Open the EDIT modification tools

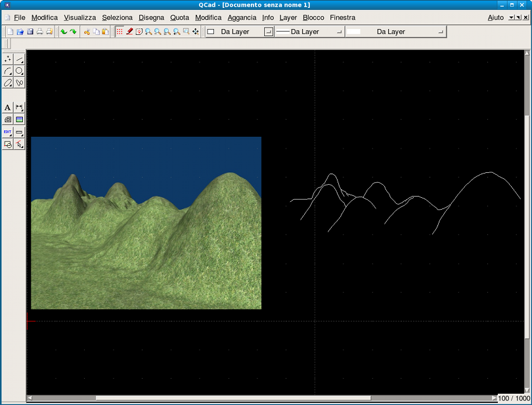[8, 132]
